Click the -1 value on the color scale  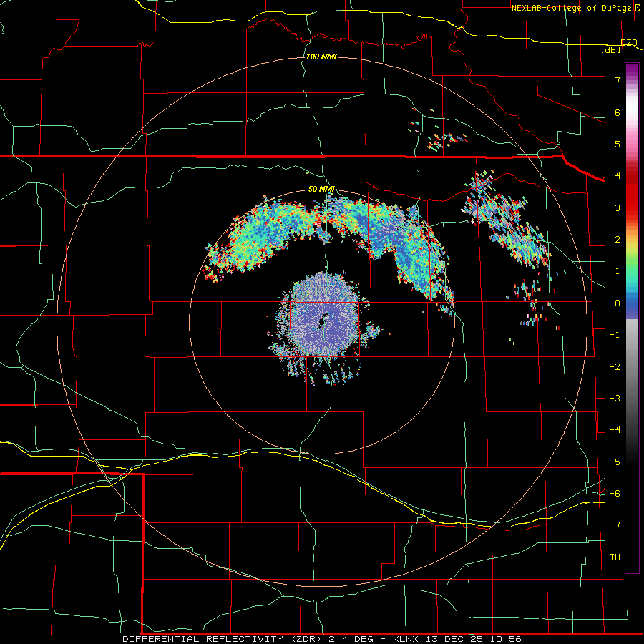click(615, 335)
